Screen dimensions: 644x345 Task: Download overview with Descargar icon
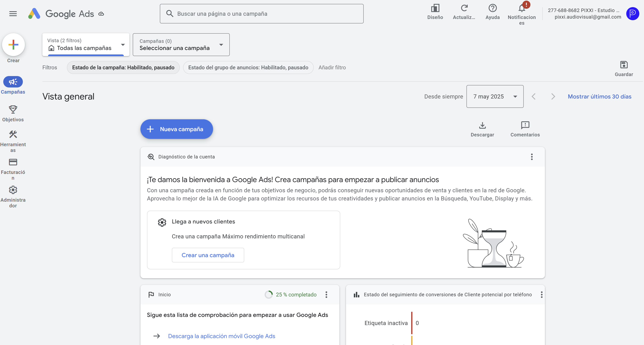482,129
